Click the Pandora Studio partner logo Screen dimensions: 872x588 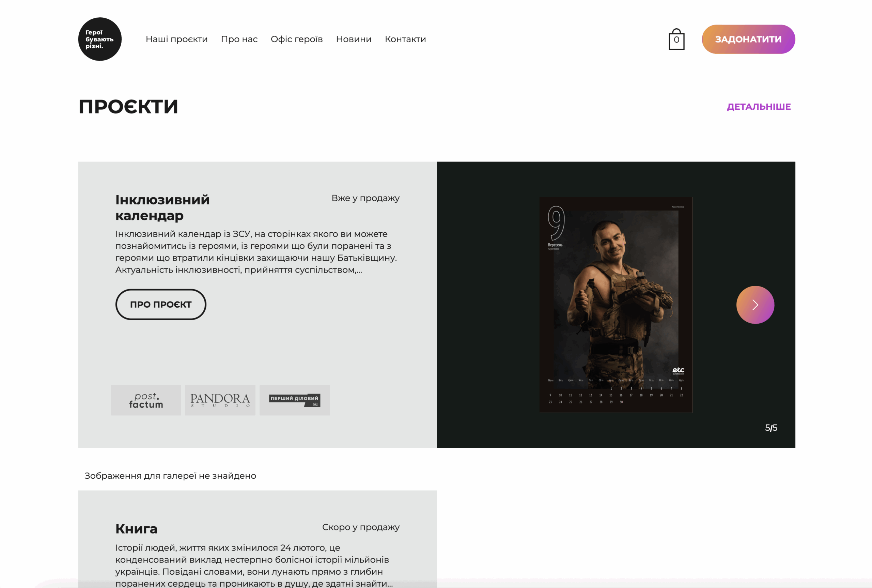pos(220,400)
